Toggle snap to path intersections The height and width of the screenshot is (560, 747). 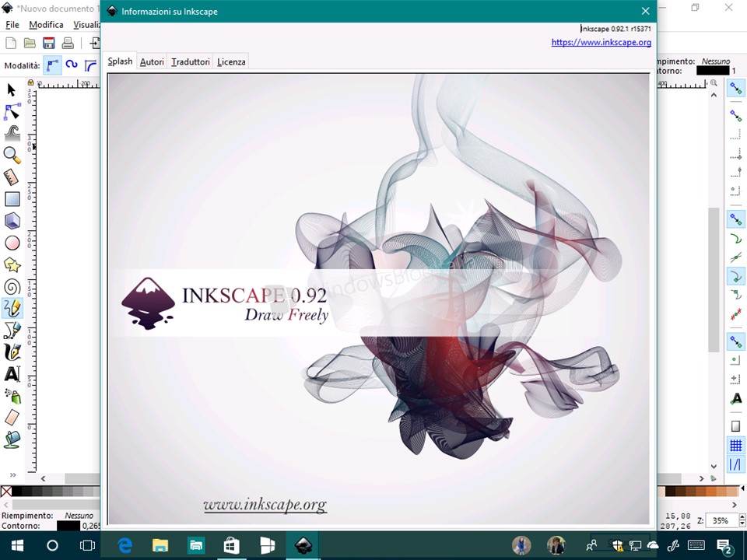[736, 257]
